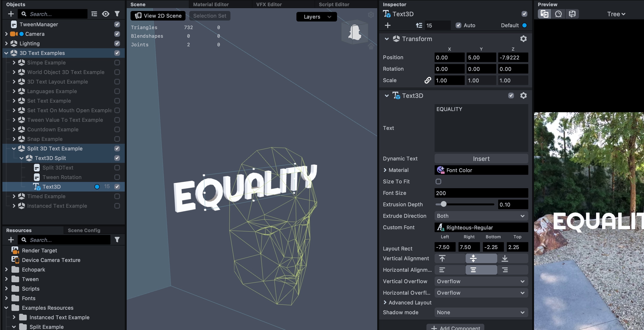Open the Shadow mode dropdown
The image size is (644, 330).
point(481,312)
